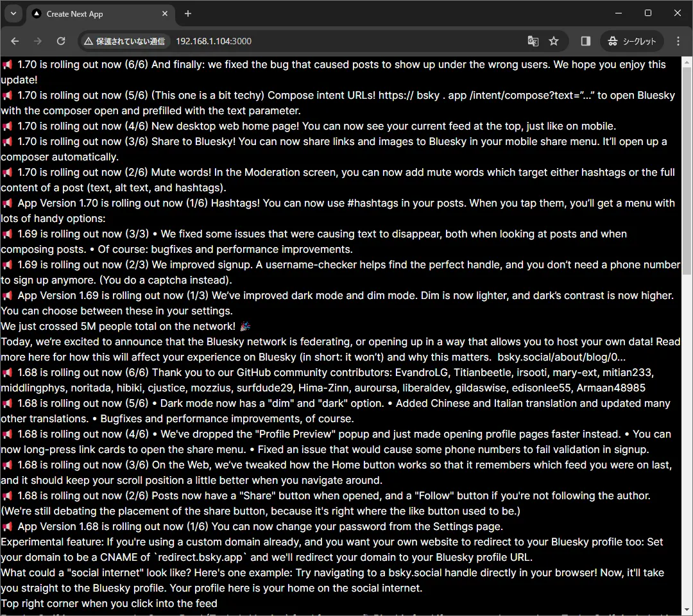693x616 pixels.
Task: Open the incognito profile button
Action: [x=632, y=41]
